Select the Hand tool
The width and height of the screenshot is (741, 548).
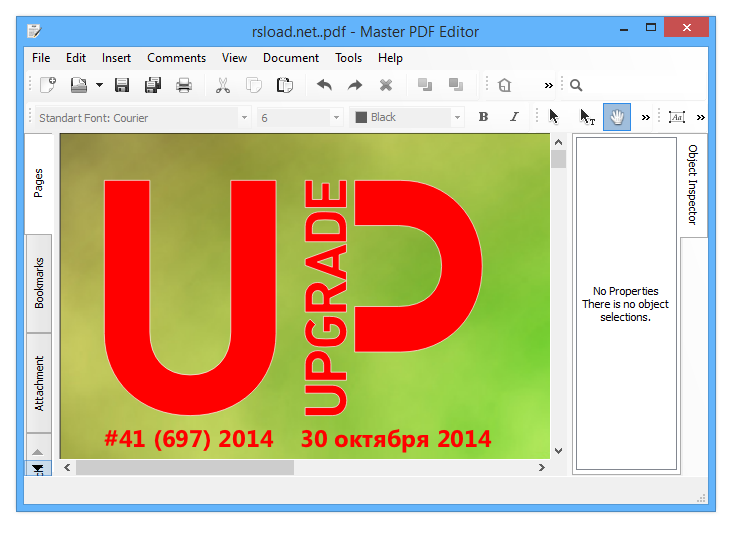(x=617, y=117)
